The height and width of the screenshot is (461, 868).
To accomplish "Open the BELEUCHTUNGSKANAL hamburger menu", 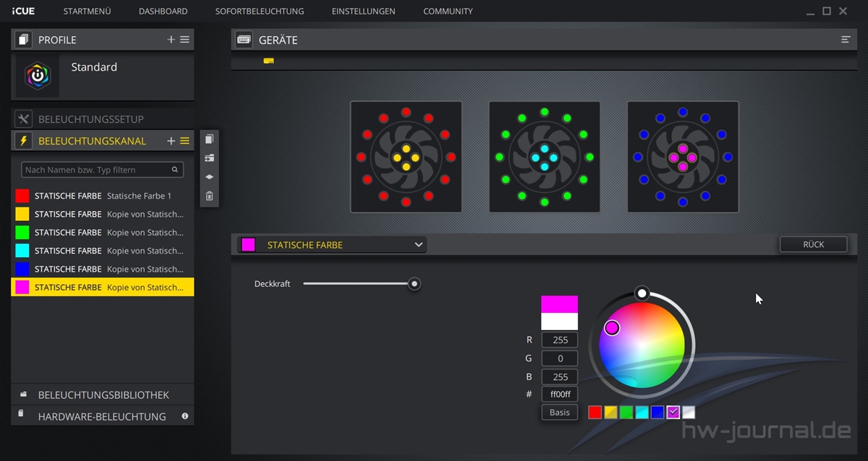I will click(184, 141).
